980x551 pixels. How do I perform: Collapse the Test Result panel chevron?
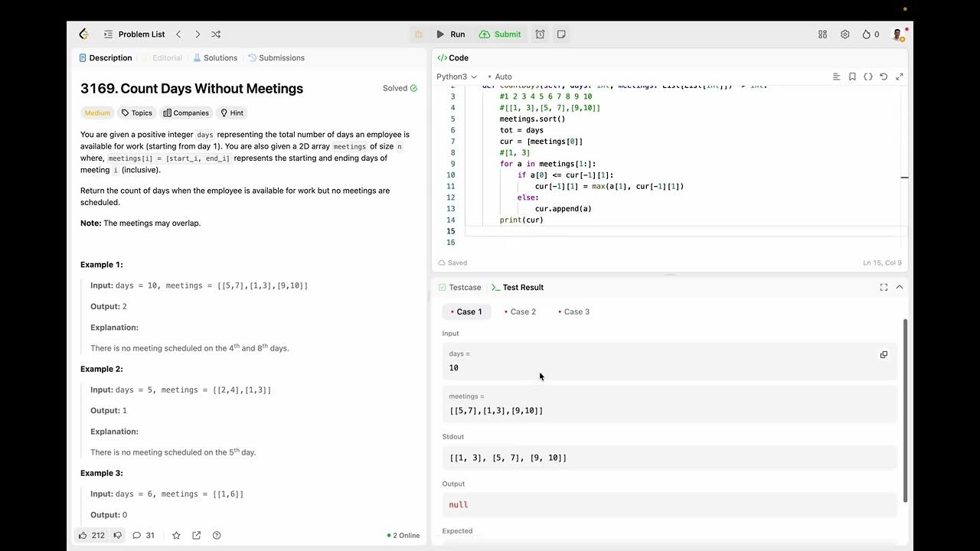[900, 287]
